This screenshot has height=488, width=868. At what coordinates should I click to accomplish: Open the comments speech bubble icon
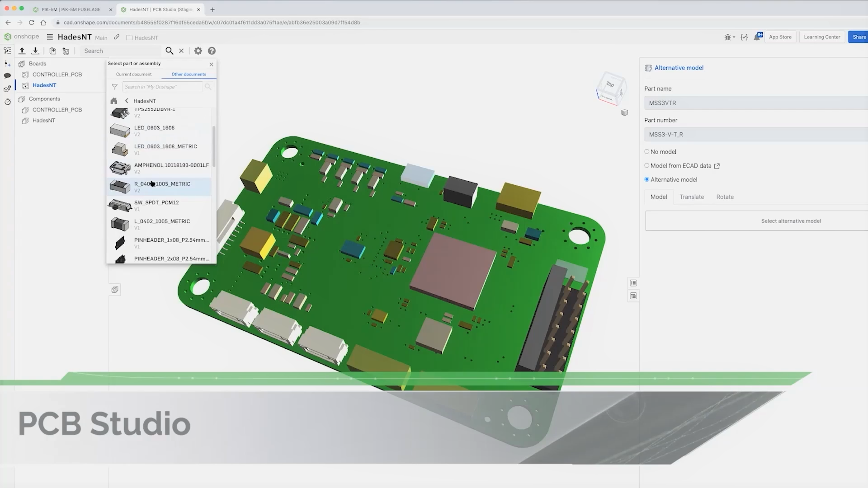click(x=7, y=76)
